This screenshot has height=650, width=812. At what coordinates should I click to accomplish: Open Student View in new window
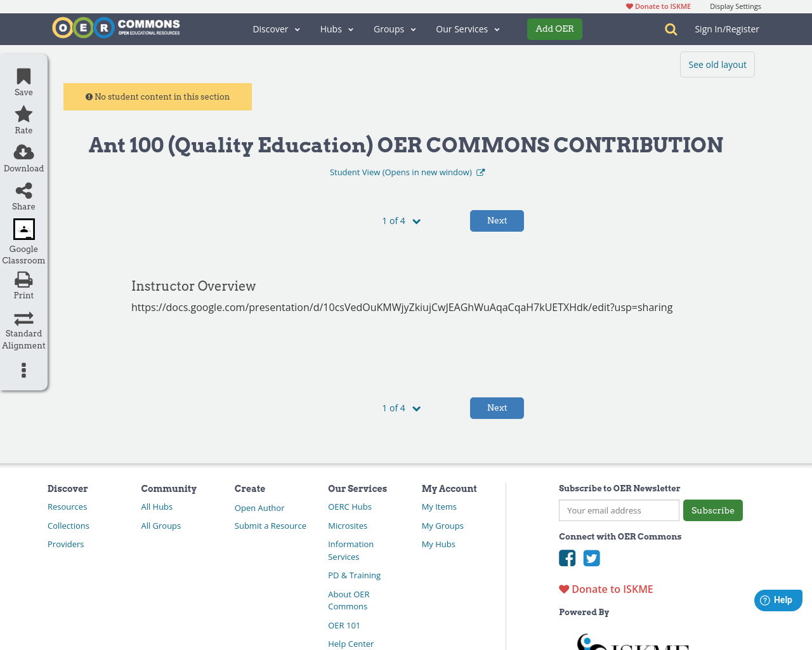point(407,171)
